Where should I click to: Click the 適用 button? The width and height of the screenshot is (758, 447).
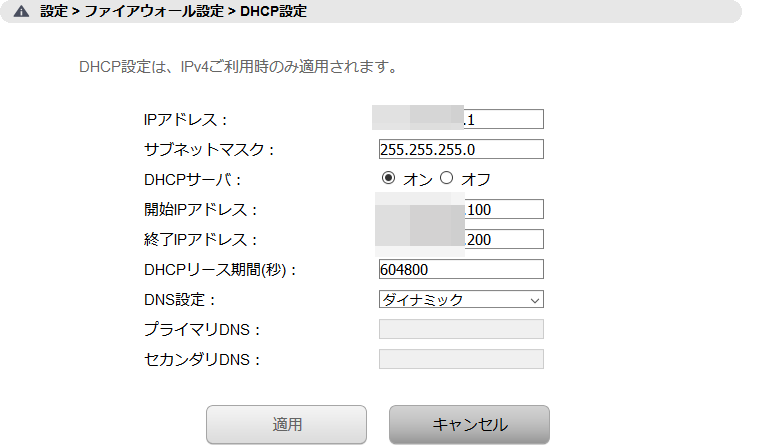point(286,424)
